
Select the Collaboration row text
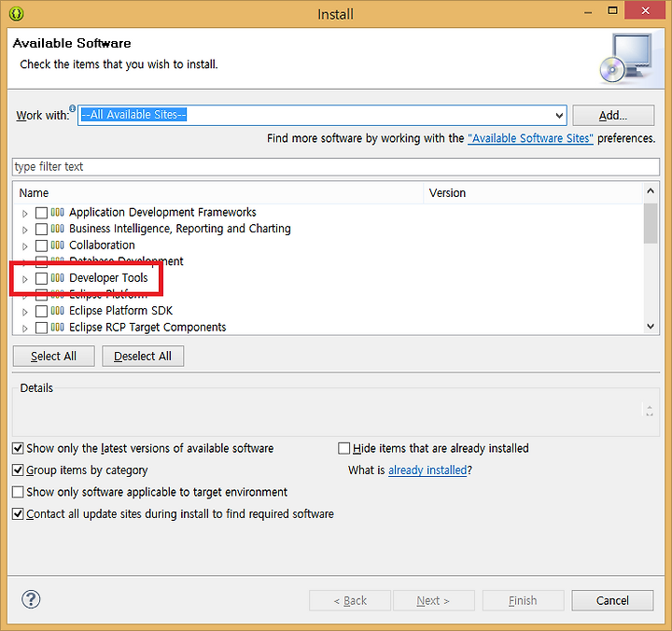click(x=102, y=245)
